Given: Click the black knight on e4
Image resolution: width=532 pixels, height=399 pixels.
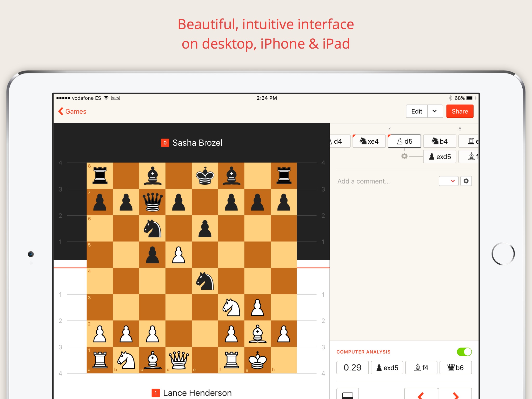Looking at the screenshot, I should coord(205,281).
